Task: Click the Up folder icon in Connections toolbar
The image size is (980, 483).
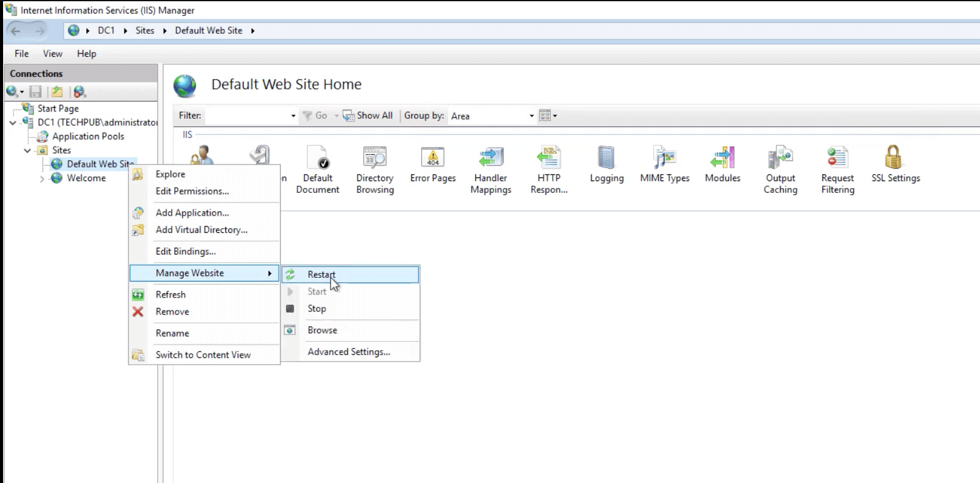Action: pos(57,92)
